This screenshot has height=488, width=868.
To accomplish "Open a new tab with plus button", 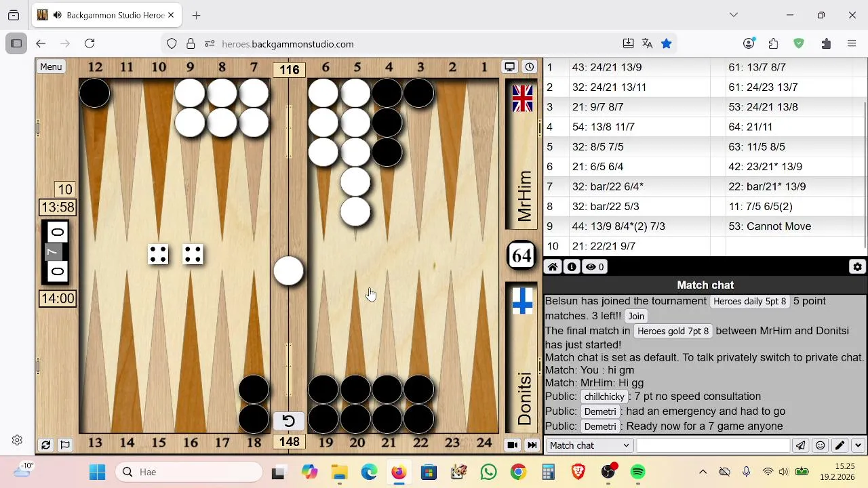I will tap(196, 15).
